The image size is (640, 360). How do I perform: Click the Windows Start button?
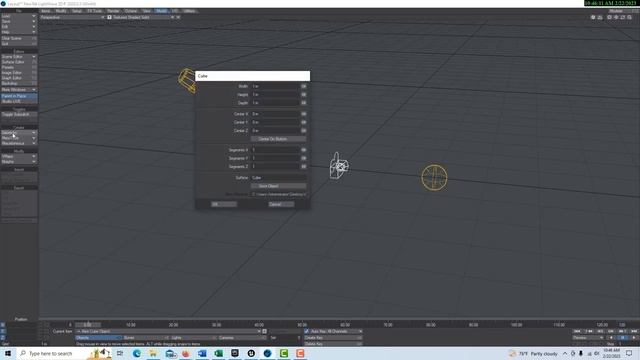pyautogui.click(x=7, y=353)
